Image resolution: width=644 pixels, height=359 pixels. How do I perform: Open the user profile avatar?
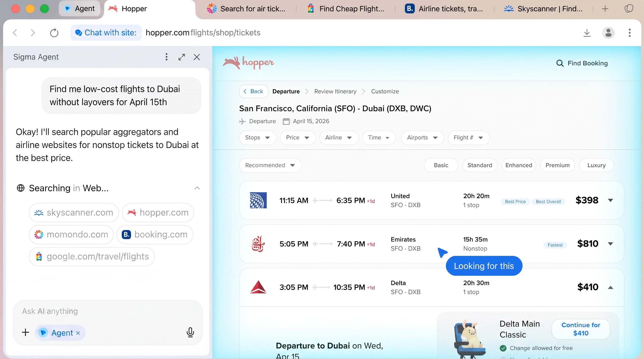click(x=608, y=33)
